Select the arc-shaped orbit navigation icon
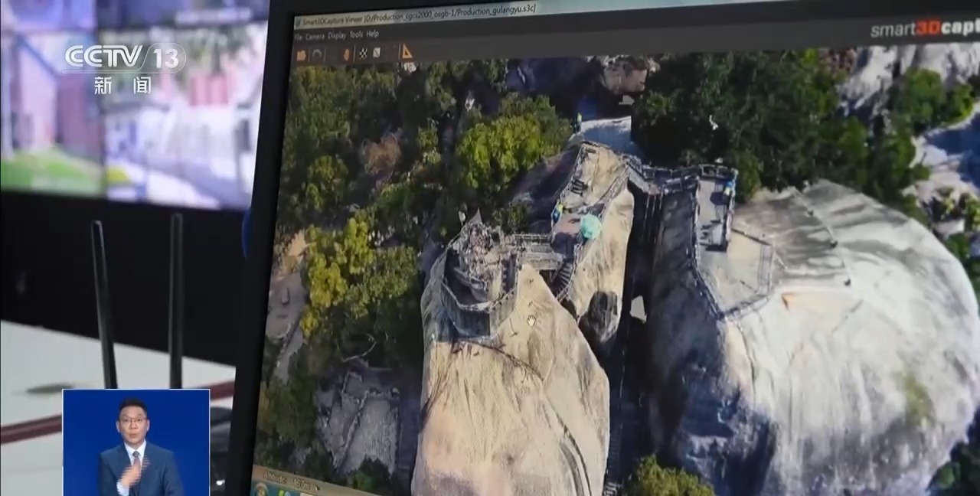The height and width of the screenshot is (496, 980). 317,55
